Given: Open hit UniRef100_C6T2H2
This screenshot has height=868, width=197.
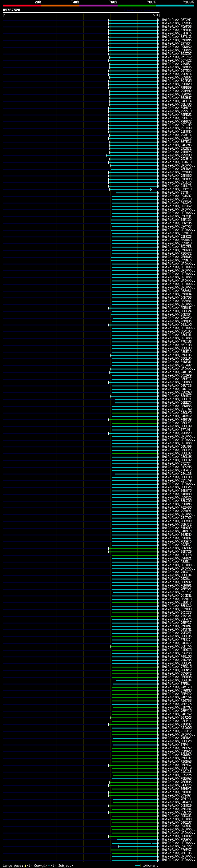Looking at the screenshot, I should [177, 20].
